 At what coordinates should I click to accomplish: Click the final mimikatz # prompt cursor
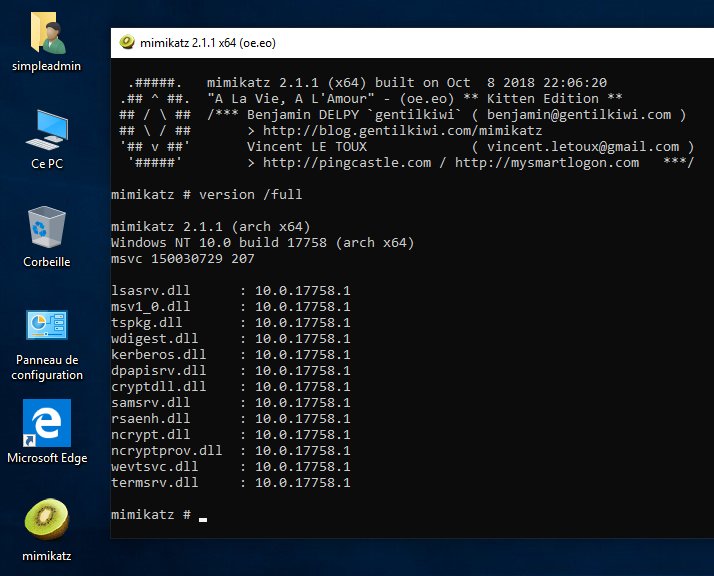[x=203, y=519]
